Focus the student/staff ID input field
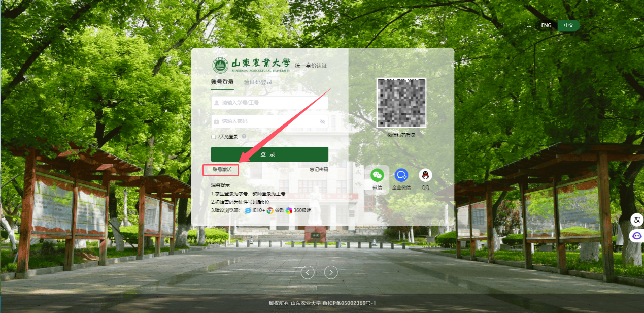 coord(272,103)
